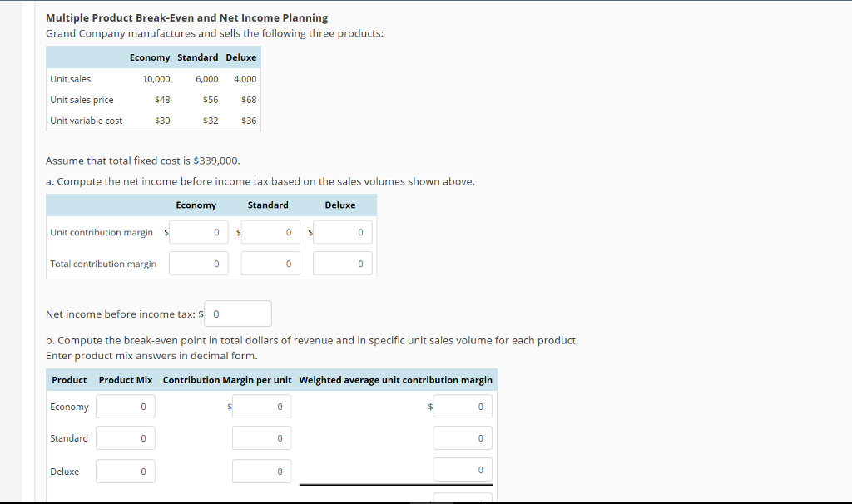This screenshot has height=504, width=852.
Task: Click the Deluxe unit sales value 4,000
Action: (x=245, y=79)
